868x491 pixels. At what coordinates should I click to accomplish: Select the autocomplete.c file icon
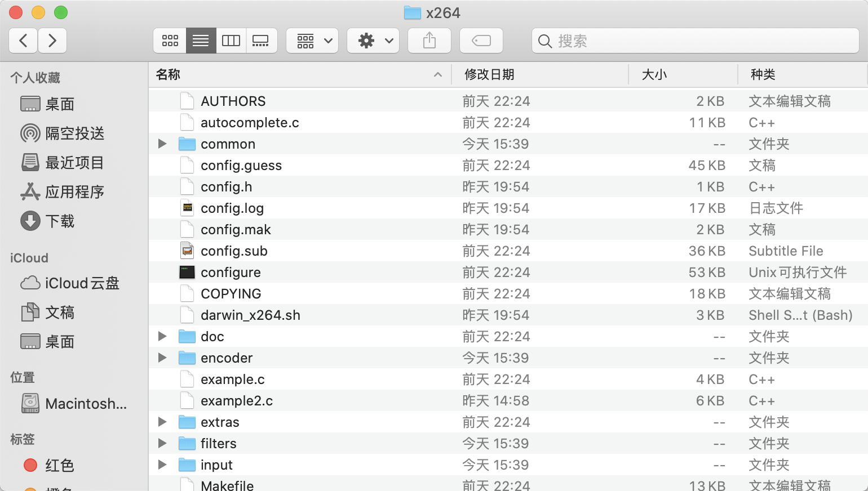(x=187, y=122)
